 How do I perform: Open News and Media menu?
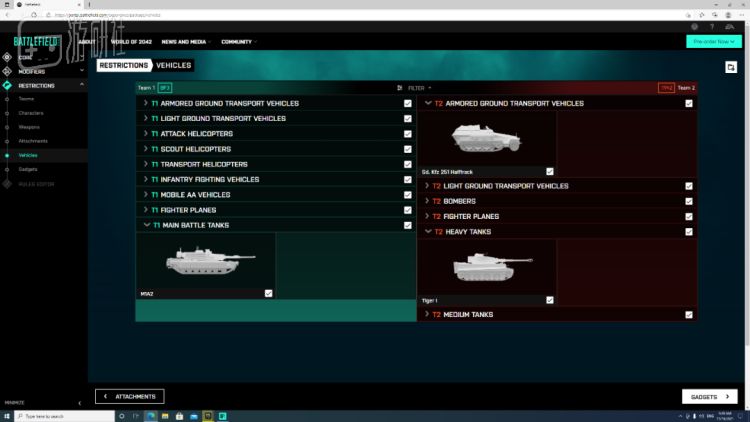click(186, 42)
